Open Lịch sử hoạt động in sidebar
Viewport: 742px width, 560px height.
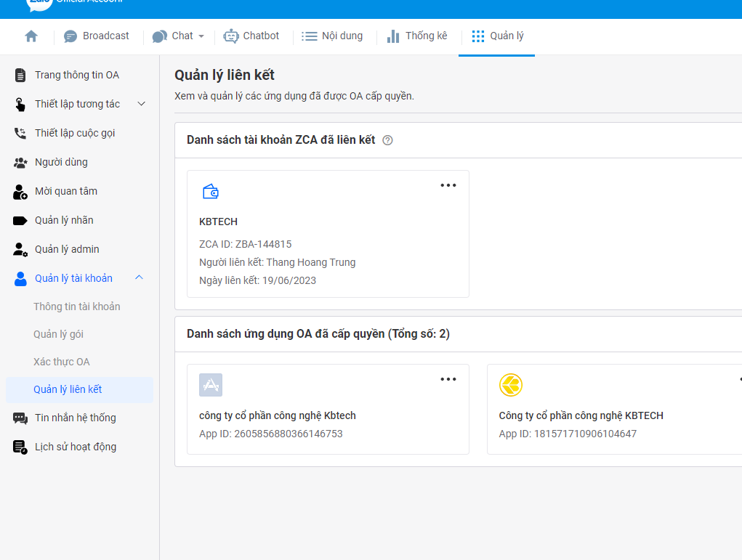click(75, 447)
